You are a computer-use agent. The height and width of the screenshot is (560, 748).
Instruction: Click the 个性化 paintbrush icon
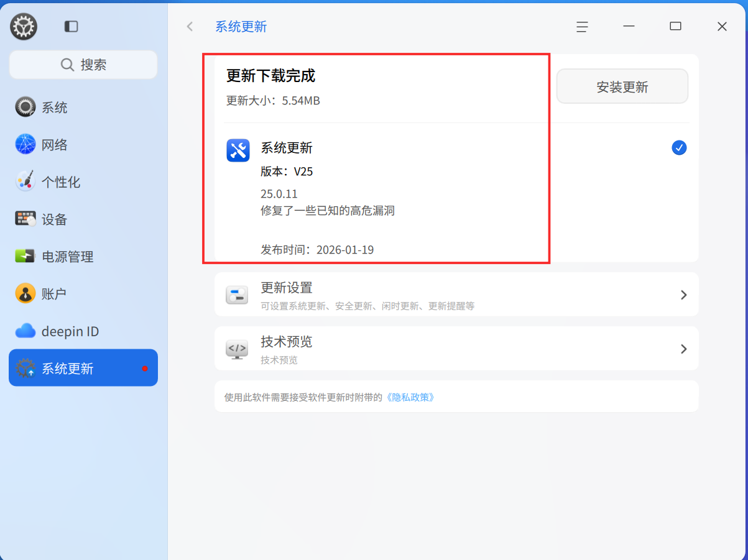point(25,181)
